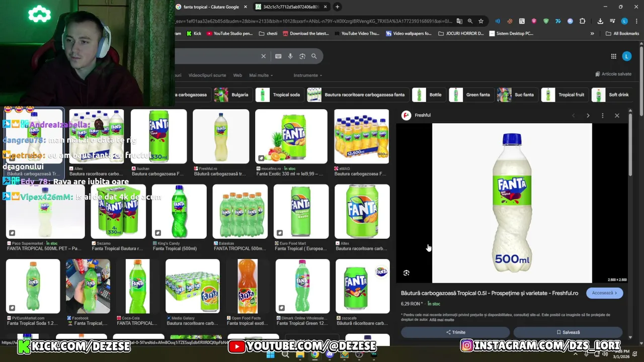Open Articole salvate

click(613, 74)
